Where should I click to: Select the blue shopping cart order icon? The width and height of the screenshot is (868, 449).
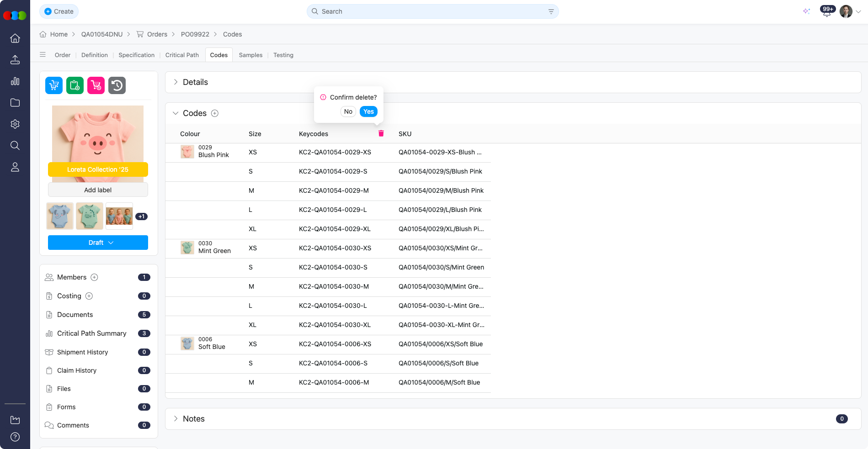point(53,85)
